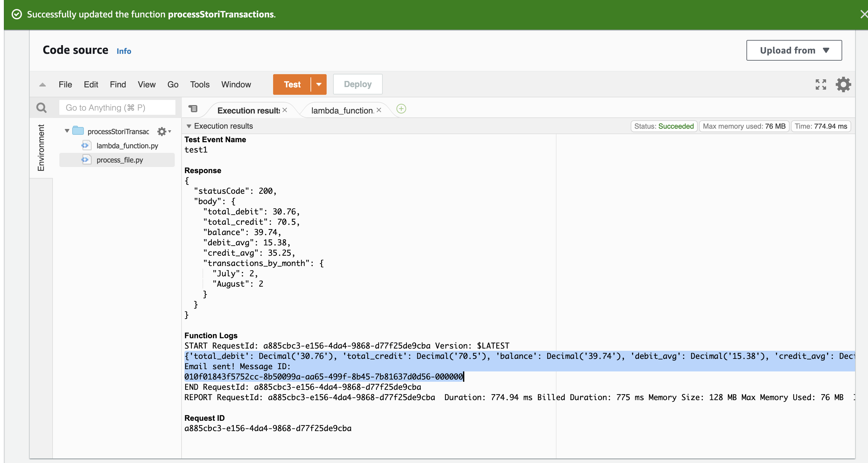Click the Deploy button
The width and height of the screenshot is (868, 463).
point(357,84)
